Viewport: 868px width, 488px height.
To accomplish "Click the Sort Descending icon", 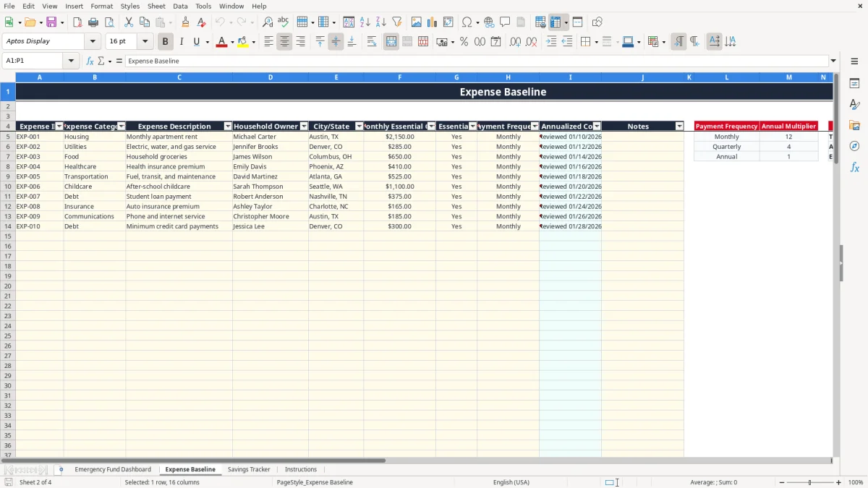I will click(x=381, y=22).
